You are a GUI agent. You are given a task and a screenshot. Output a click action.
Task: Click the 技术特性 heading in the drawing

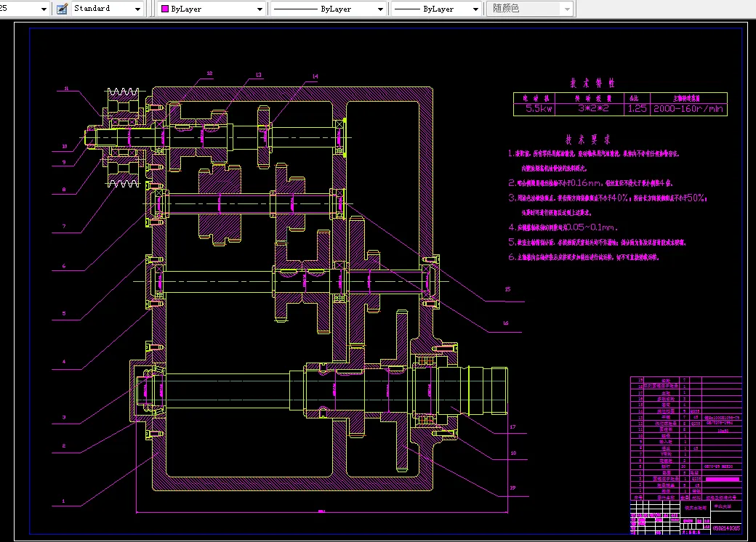(x=592, y=83)
